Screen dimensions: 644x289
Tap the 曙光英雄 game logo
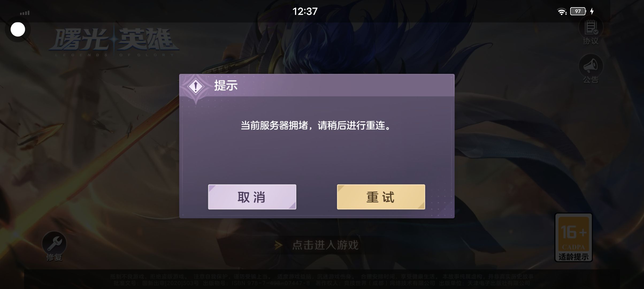[x=114, y=42]
